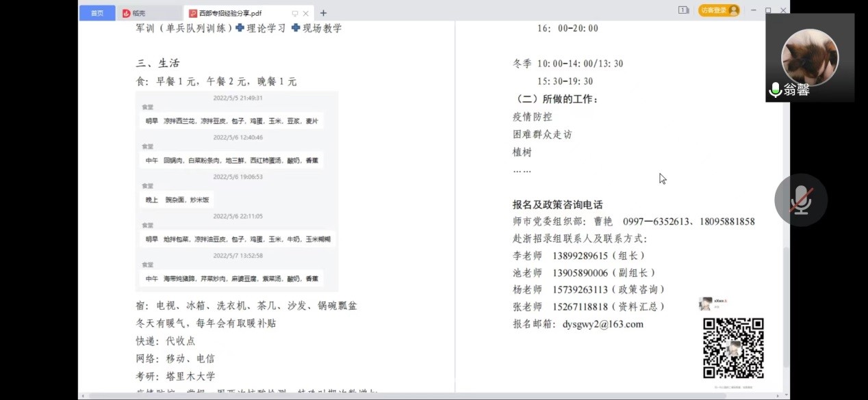Click the red muted microphone button

coord(801,200)
